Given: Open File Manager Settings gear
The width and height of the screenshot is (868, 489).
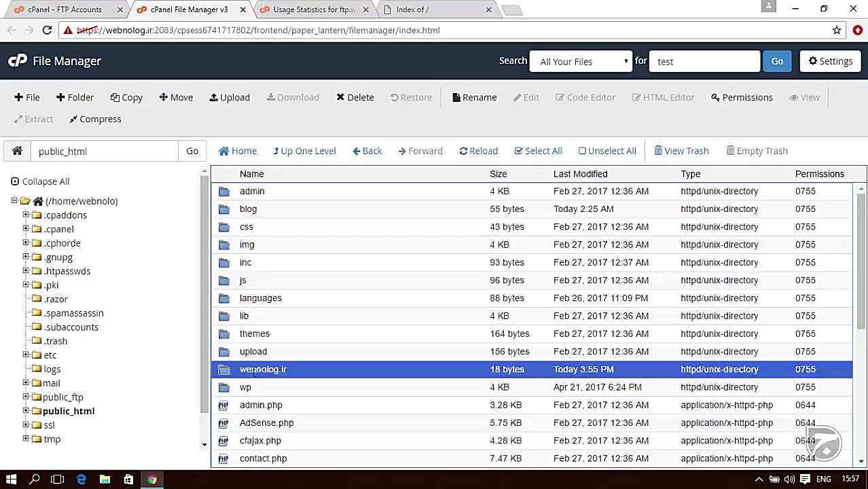Looking at the screenshot, I should [830, 60].
